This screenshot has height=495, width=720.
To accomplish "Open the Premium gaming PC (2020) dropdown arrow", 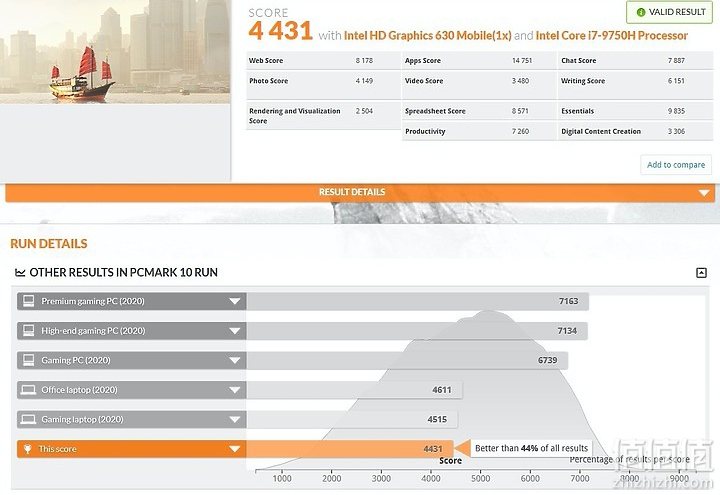I will [x=235, y=301].
